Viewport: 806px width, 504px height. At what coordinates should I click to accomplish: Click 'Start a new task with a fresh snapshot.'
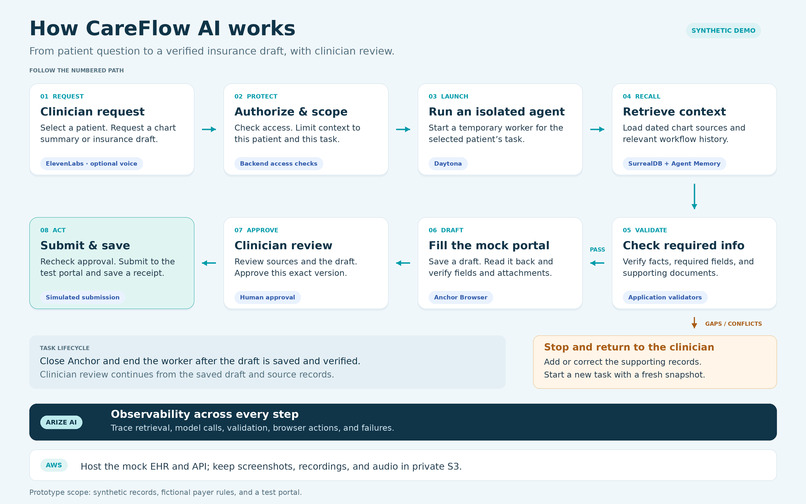[625, 374]
